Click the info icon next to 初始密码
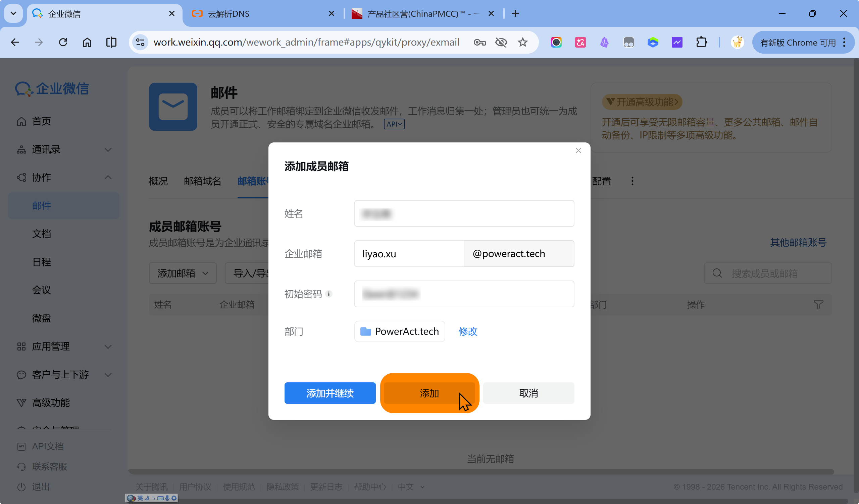Image resolution: width=859 pixels, height=504 pixels. (329, 294)
